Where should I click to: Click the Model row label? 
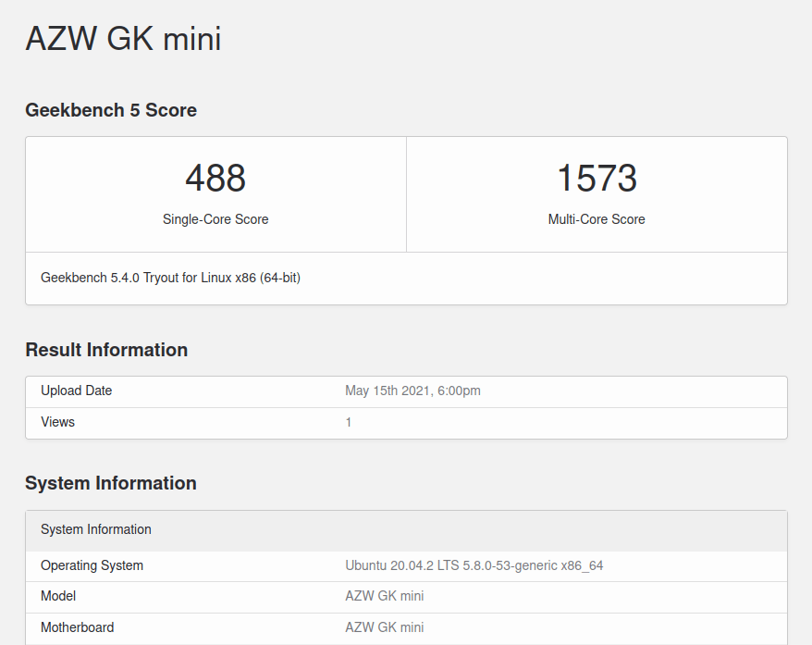[x=58, y=596]
